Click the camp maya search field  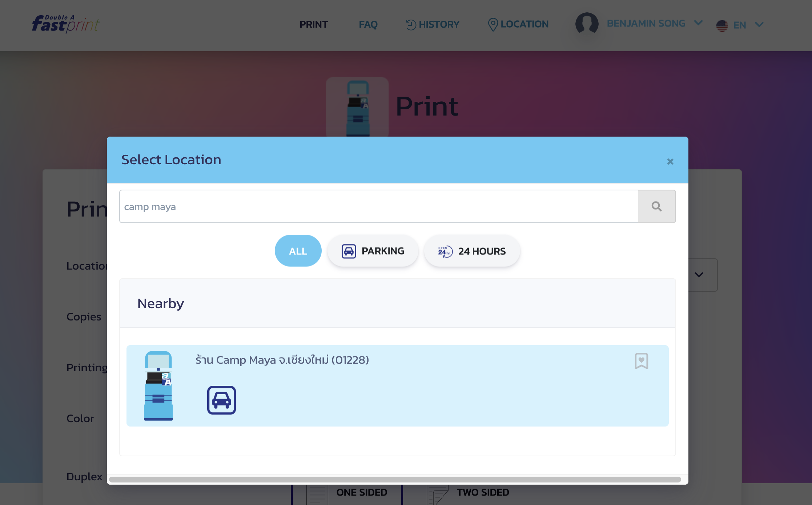378,206
